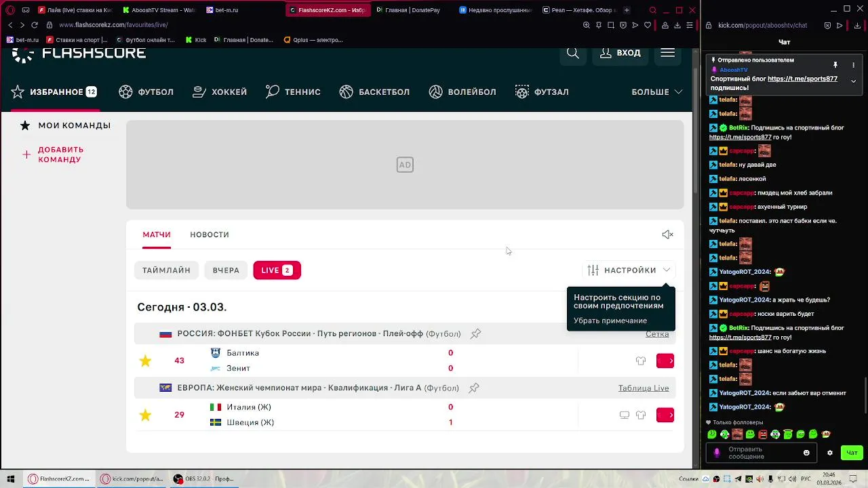868x488 pixels.
Task: Open chat settings gear icon
Action: click(829, 453)
